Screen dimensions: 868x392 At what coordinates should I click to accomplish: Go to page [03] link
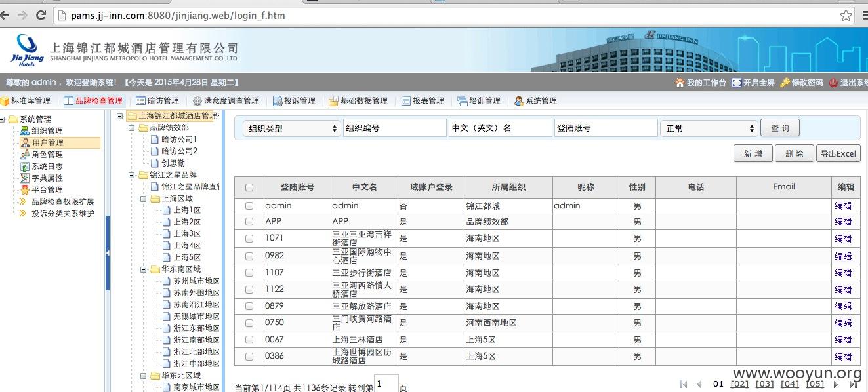(764, 384)
